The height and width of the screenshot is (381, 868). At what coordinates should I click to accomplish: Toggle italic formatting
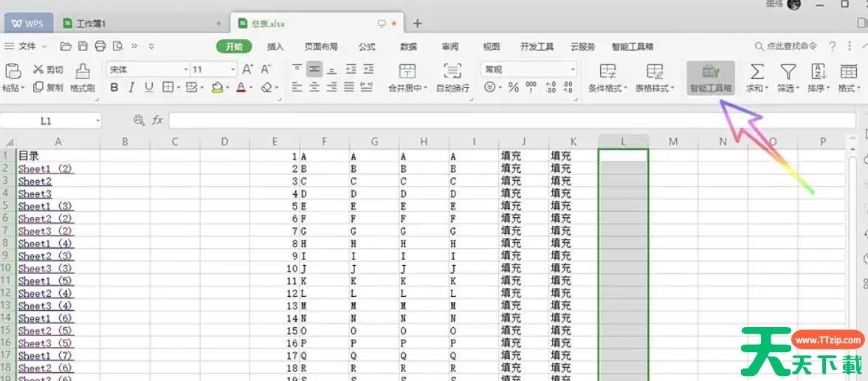(x=131, y=88)
